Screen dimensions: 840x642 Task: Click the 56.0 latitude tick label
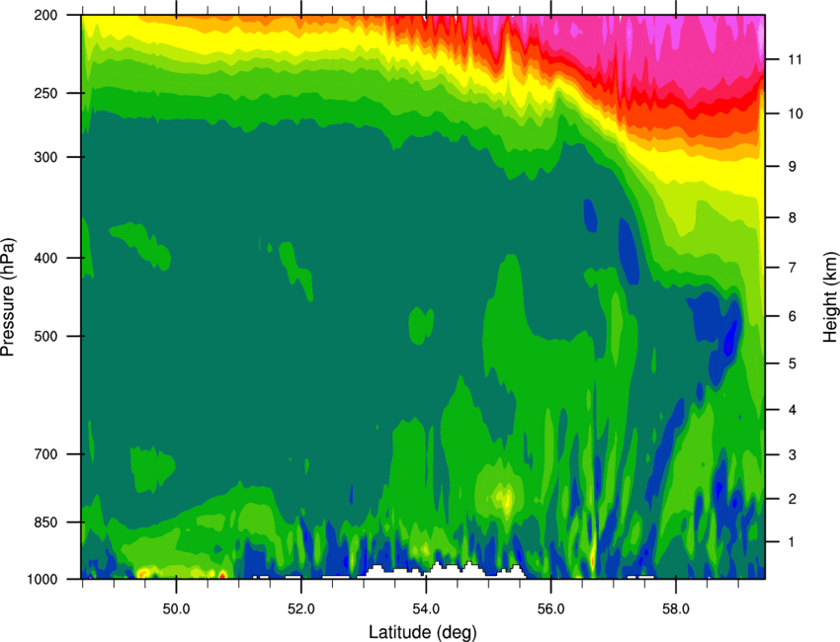[551, 609]
